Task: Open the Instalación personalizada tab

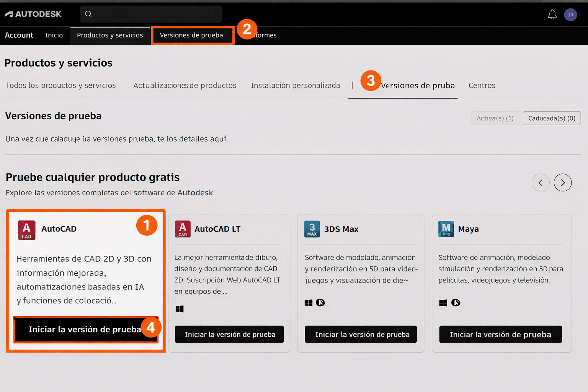Action: click(295, 85)
